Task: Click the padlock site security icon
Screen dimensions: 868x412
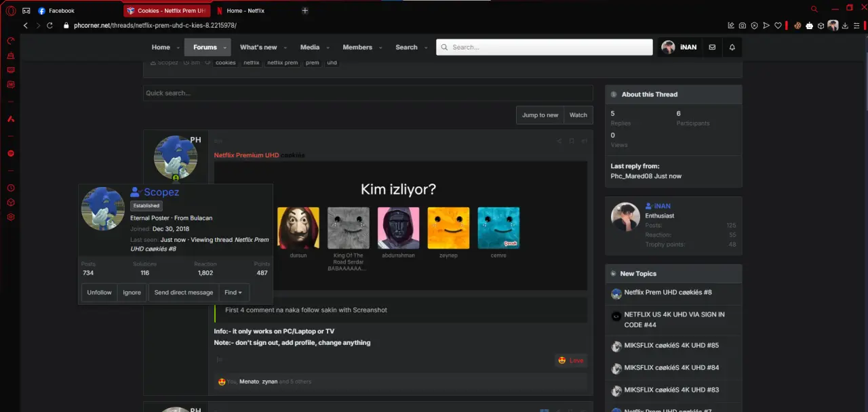Action: coord(66,26)
